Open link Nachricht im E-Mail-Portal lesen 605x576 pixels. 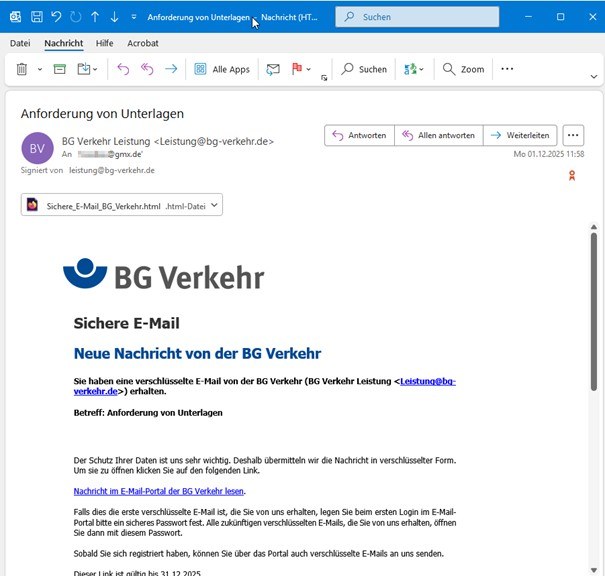[159, 491]
